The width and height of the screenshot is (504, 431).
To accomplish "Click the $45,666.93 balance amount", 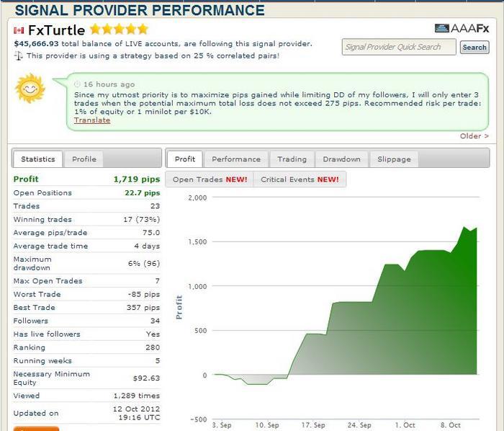I will point(36,44).
